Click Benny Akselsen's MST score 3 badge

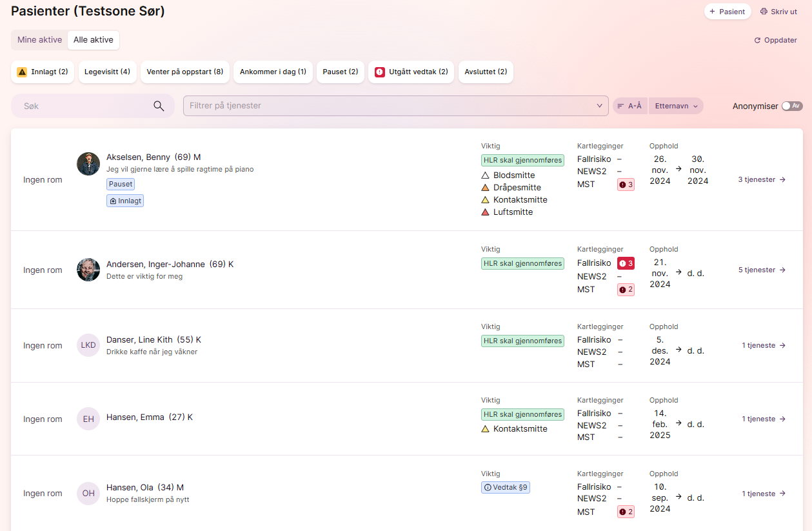(626, 185)
